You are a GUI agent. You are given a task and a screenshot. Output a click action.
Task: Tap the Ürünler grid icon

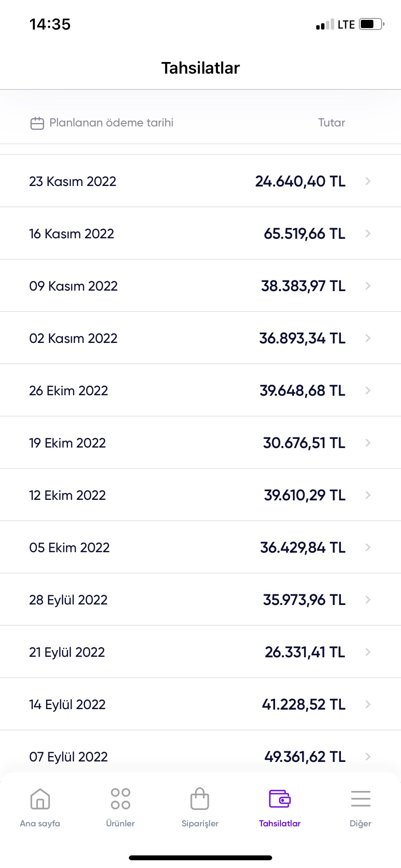(x=121, y=799)
